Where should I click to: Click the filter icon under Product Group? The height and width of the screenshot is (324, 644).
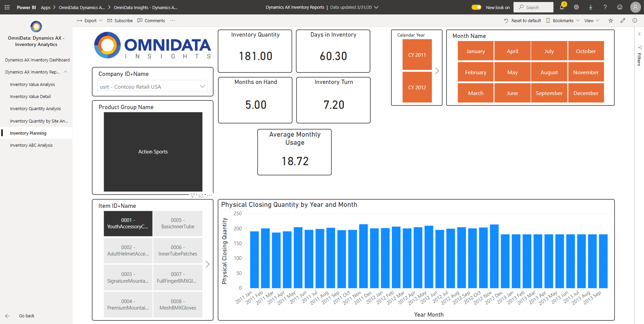[192, 196]
